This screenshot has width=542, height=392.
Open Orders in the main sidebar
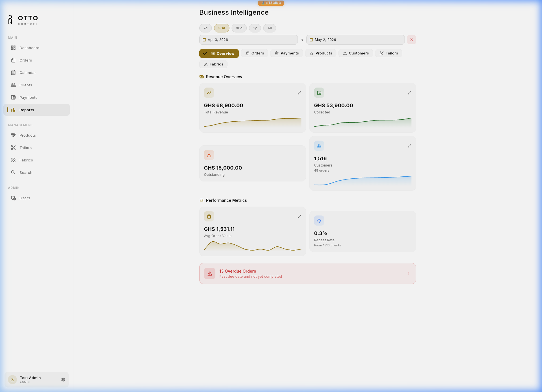point(36,60)
